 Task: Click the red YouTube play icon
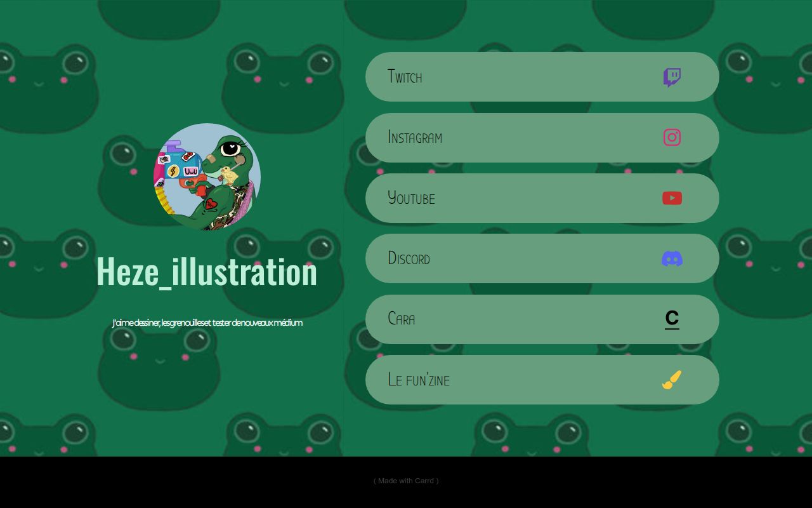(x=672, y=198)
